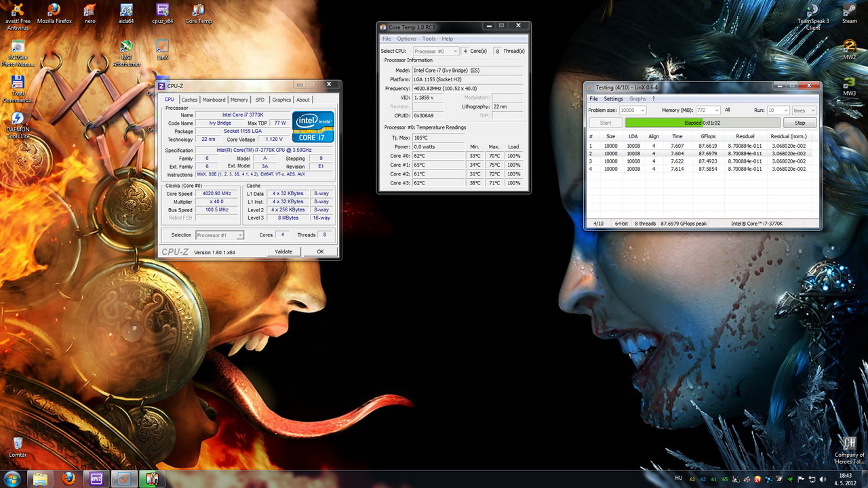Open Core Temp Options menu
The image size is (868, 488).
(406, 39)
